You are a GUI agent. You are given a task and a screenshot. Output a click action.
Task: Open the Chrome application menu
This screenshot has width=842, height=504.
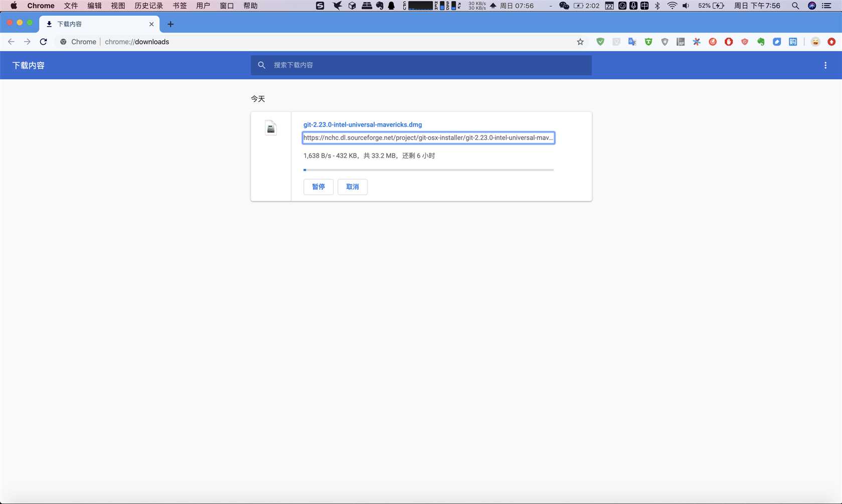(41, 6)
